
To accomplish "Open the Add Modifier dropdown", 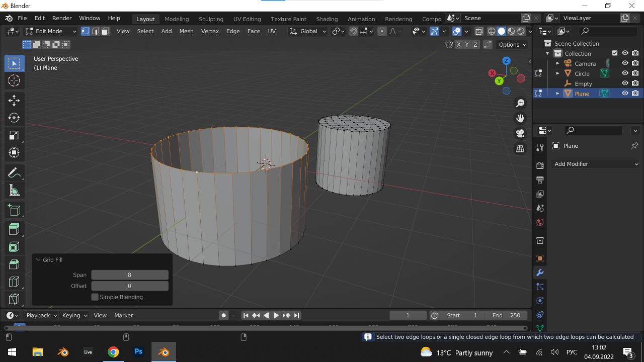I will pyautogui.click(x=596, y=164).
